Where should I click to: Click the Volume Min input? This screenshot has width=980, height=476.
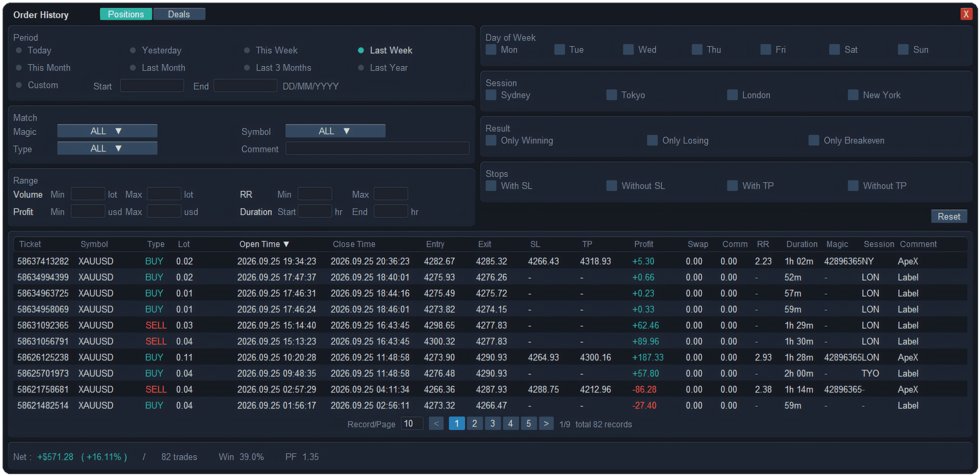pos(88,194)
